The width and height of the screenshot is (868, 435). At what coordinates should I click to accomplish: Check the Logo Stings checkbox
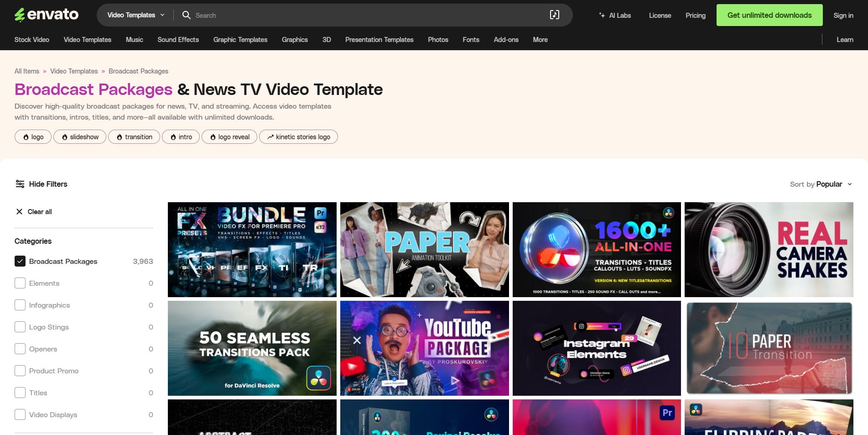(x=20, y=327)
